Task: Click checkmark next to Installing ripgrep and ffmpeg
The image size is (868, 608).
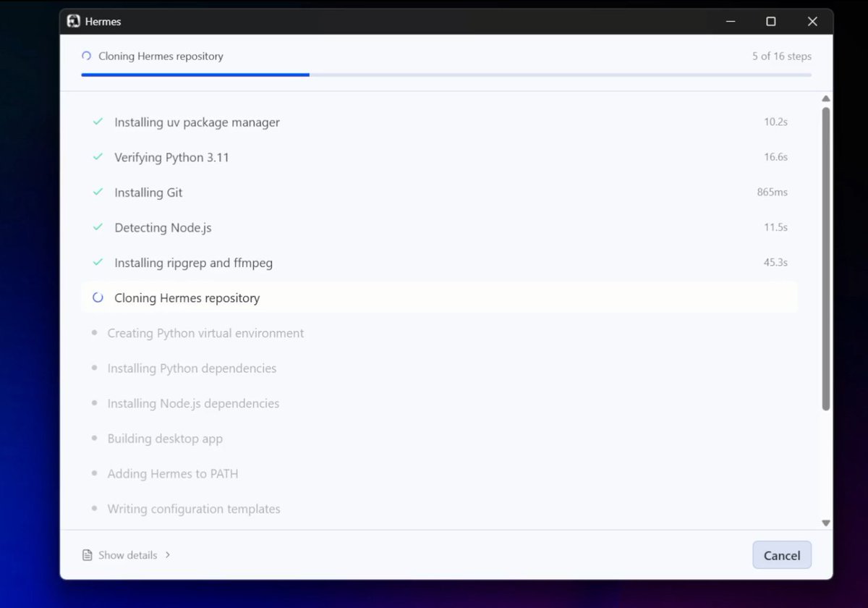Action: click(x=98, y=262)
